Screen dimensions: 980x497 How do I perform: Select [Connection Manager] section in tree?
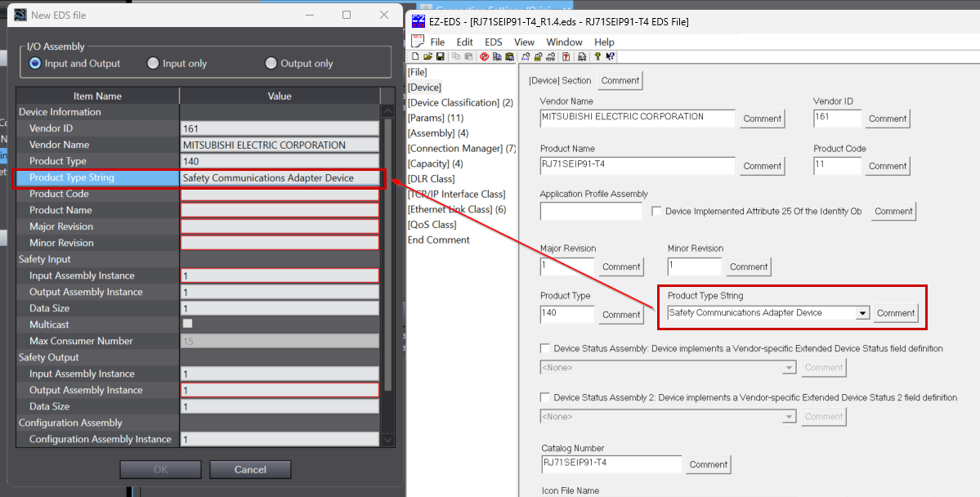(x=461, y=148)
